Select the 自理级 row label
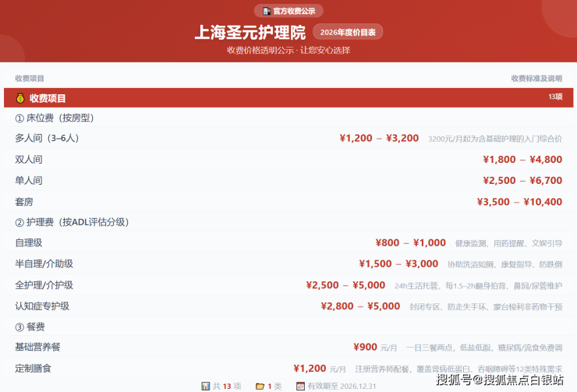Screen dimensions: 577x392 [x=29, y=242]
